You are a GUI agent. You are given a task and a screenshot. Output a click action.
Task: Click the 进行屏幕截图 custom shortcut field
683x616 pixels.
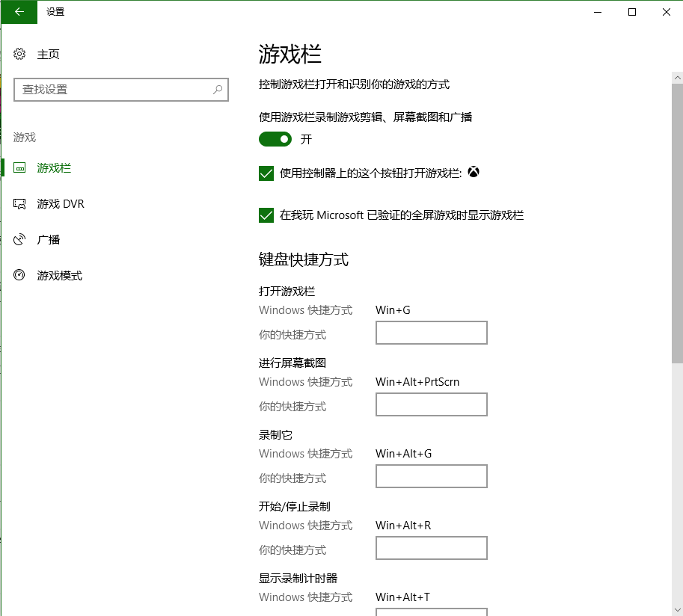[x=431, y=404]
